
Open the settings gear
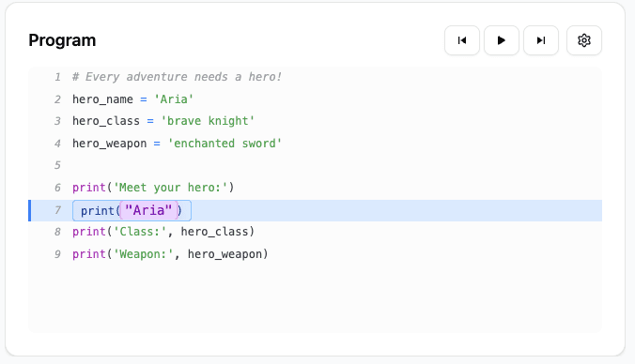coord(584,40)
